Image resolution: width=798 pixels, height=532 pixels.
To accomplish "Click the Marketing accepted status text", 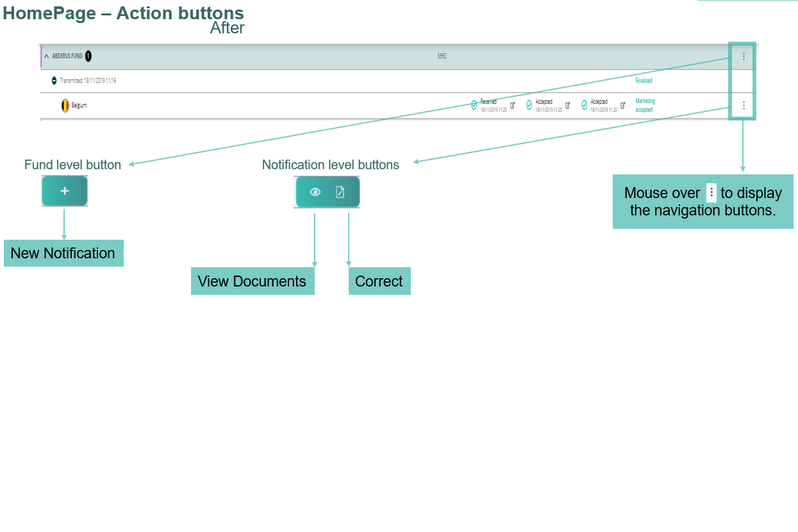I will pos(645,105).
